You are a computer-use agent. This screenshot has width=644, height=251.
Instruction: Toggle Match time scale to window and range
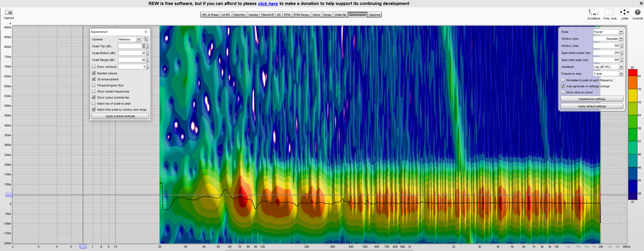[x=94, y=109]
